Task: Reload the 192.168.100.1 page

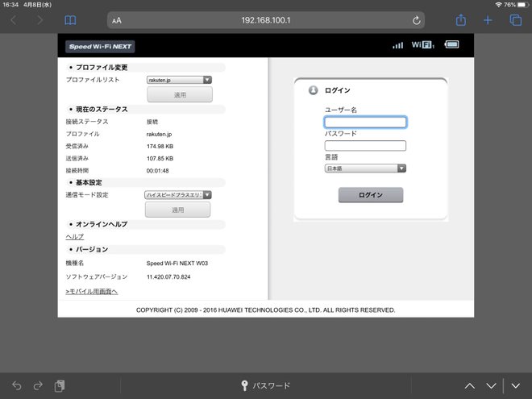Action: point(416,20)
